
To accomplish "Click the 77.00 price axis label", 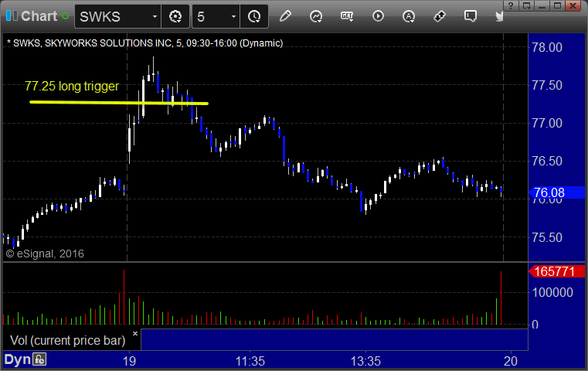I will [x=547, y=123].
